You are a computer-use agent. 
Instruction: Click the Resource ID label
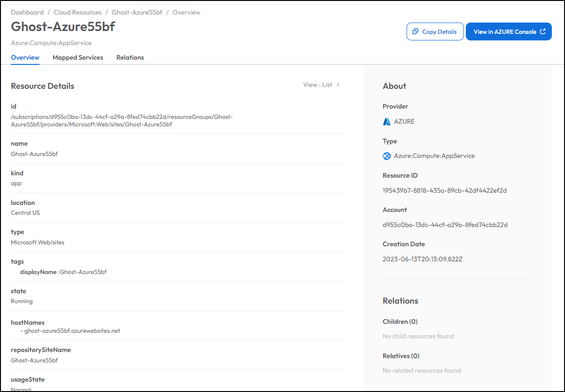400,175
